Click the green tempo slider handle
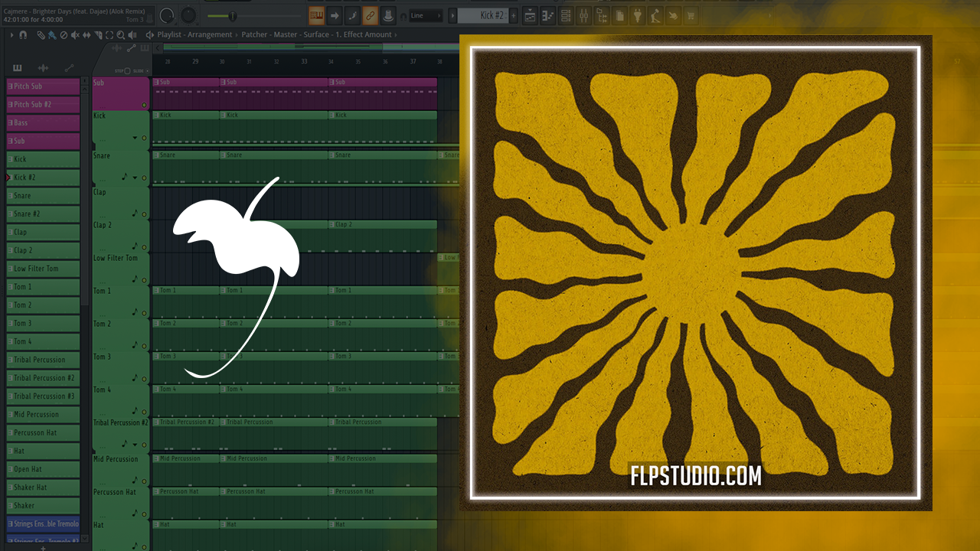 click(x=232, y=16)
